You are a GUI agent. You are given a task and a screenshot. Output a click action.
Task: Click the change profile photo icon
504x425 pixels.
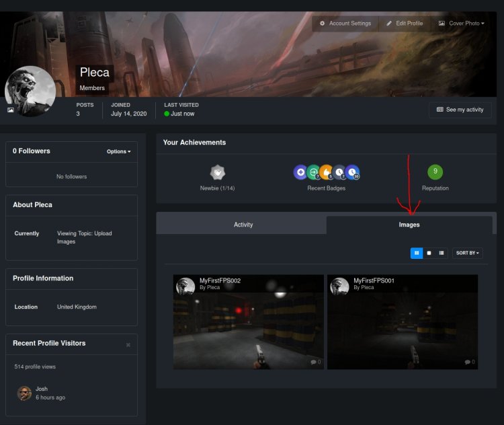[10, 110]
